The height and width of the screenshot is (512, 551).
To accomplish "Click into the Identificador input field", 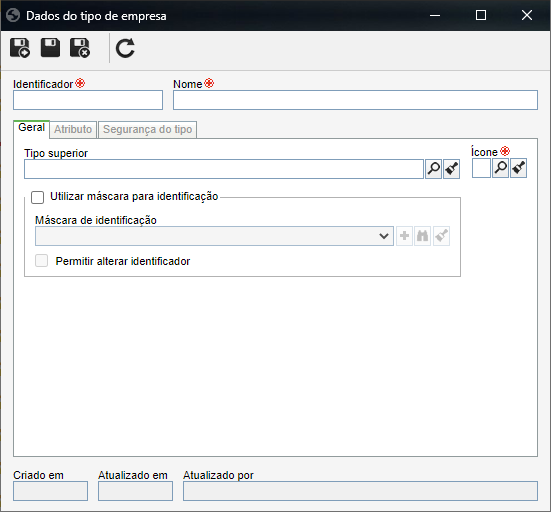I will (x=88, y=100).
